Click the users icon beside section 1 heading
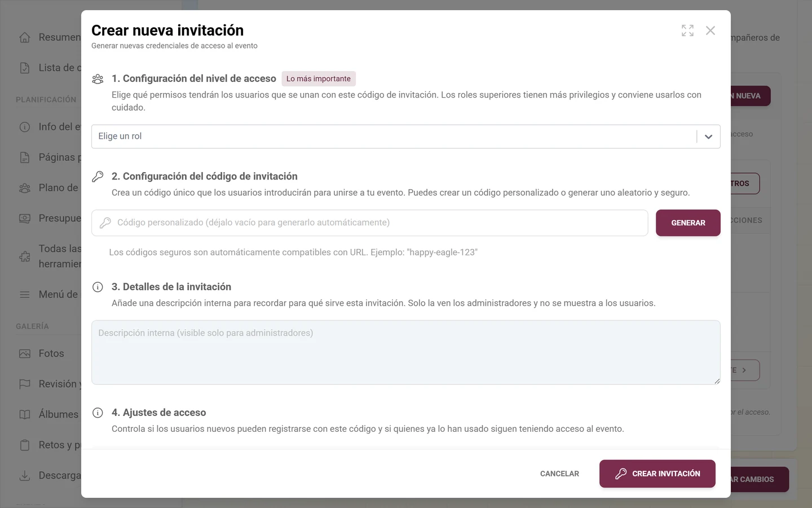Viewport: 812px width, 508px height. pyautogui.click(x=98, y=79)
